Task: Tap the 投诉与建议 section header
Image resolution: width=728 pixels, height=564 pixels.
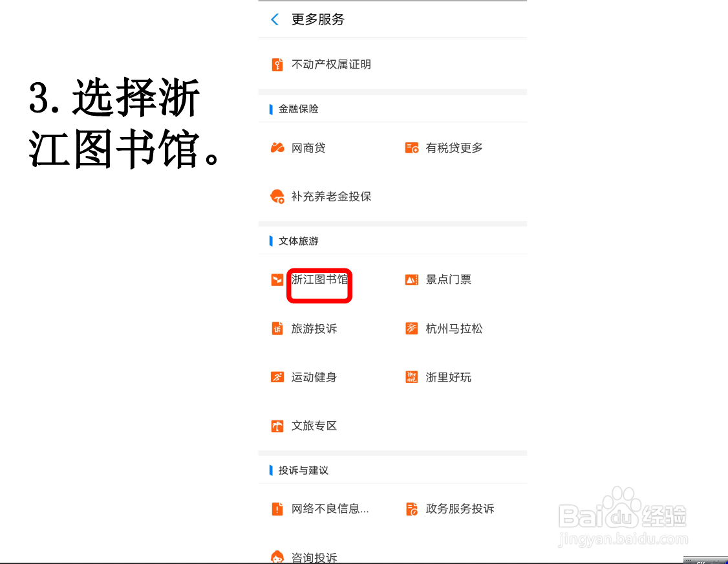Action: coord(303,470)
